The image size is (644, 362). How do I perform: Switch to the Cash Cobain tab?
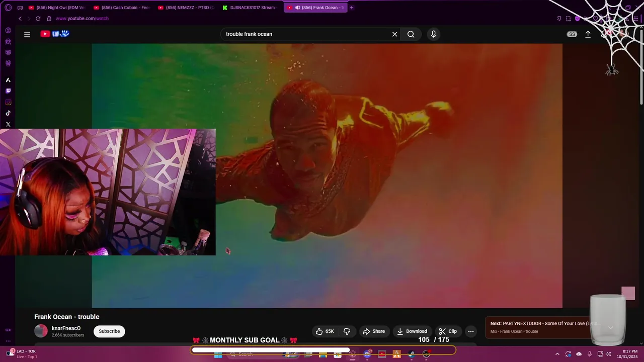click(122, 8)
